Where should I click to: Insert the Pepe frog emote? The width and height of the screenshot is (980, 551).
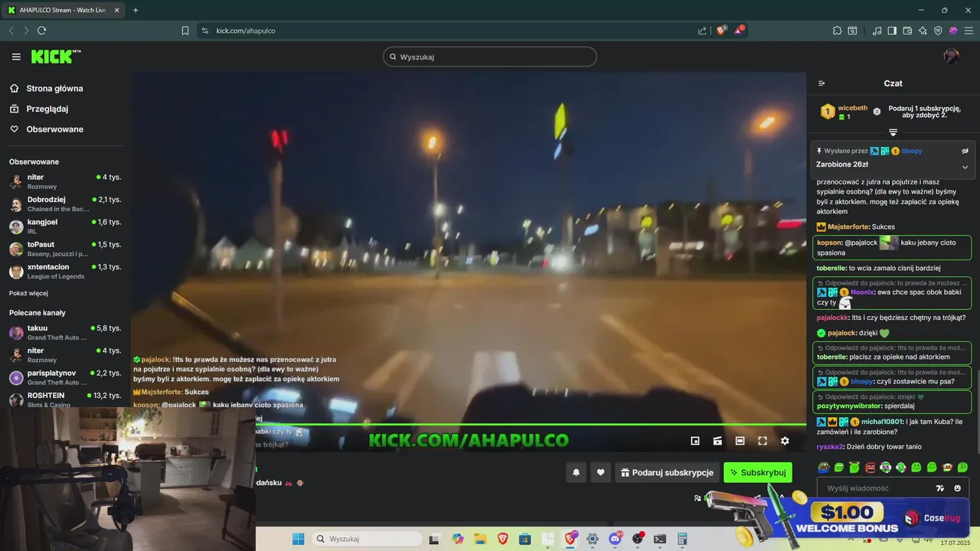(823, 468)
